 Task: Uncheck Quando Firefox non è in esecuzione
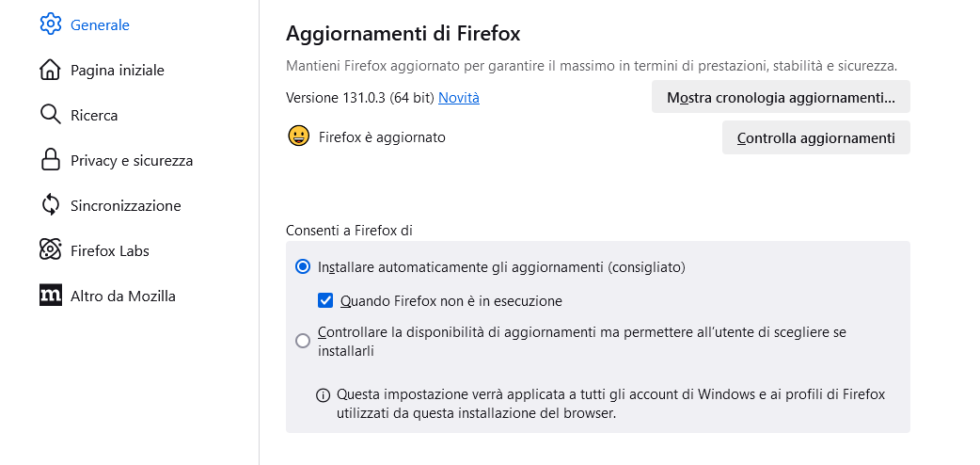click(325, 301)
